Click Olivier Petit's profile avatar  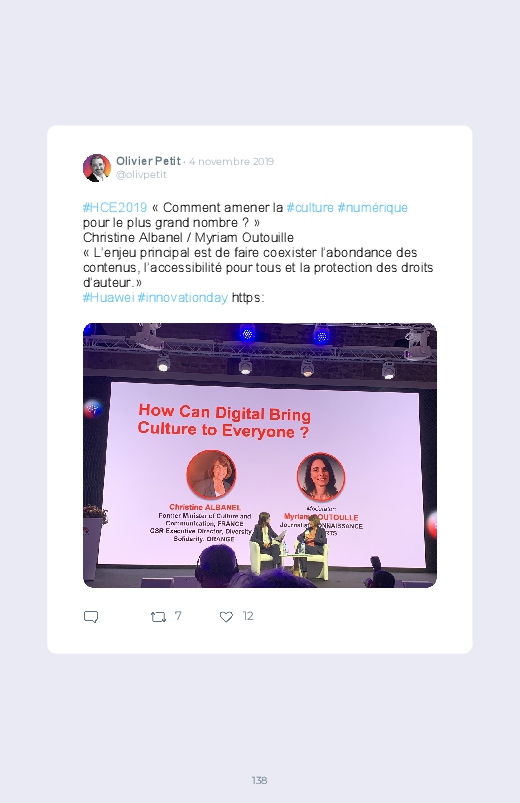[x=97, y=168]
